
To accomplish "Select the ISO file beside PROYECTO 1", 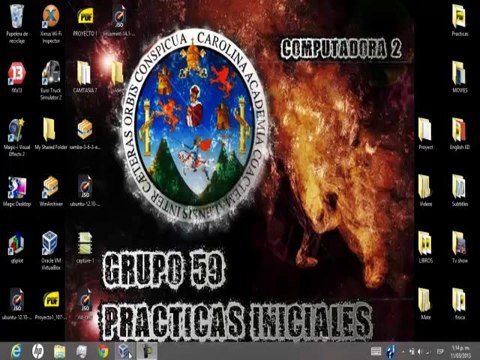I will pos(119,21).
